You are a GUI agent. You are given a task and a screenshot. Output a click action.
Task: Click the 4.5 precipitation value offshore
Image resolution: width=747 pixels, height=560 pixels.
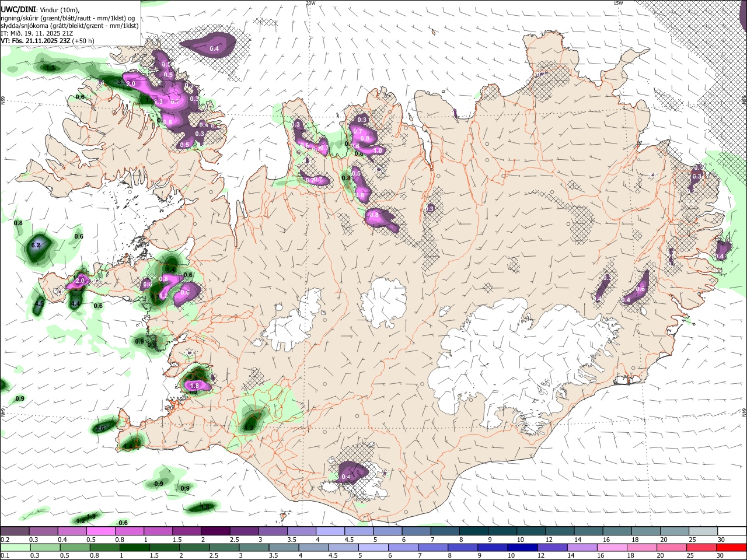tap(39, 304)
